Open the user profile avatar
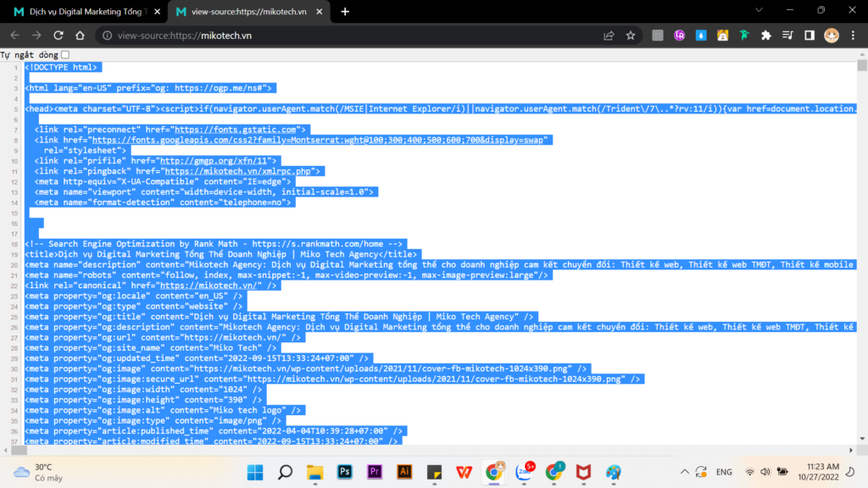This screenshot has height=488, width=868. point(832,36)
